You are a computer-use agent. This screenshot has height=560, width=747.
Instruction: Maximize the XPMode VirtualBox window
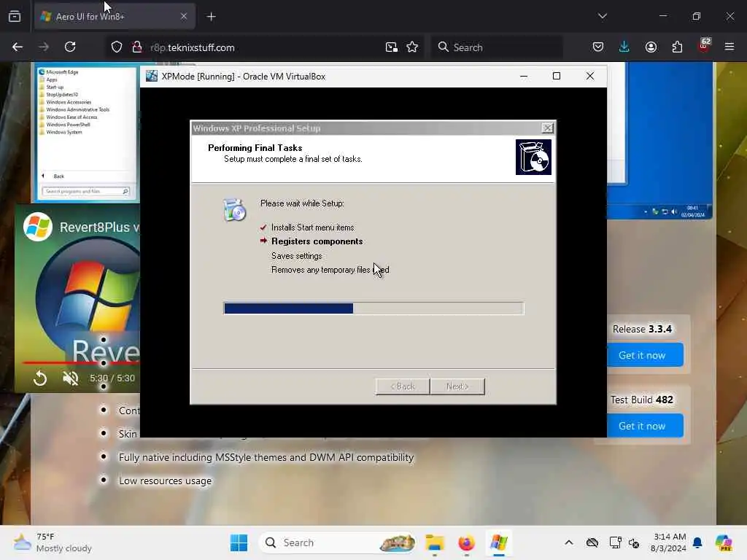(557, 76)
